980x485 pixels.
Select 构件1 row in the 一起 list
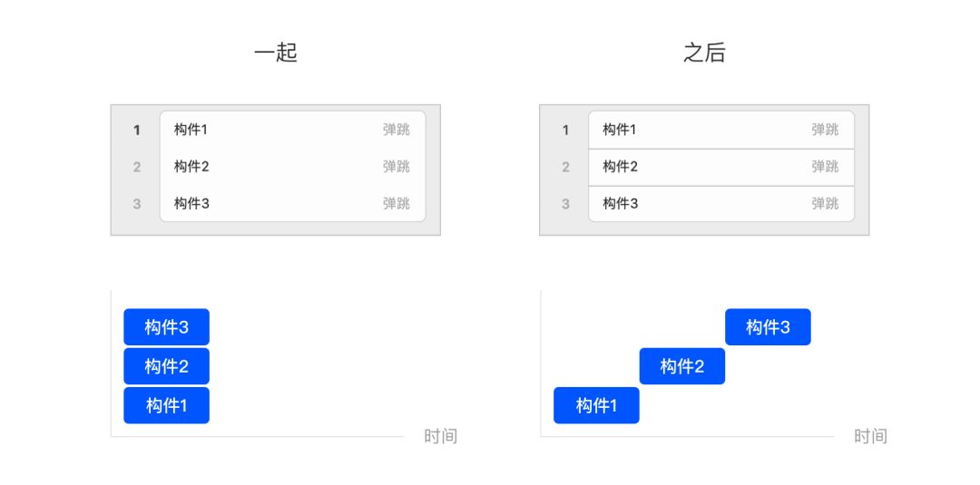click(x=292, y=130)
